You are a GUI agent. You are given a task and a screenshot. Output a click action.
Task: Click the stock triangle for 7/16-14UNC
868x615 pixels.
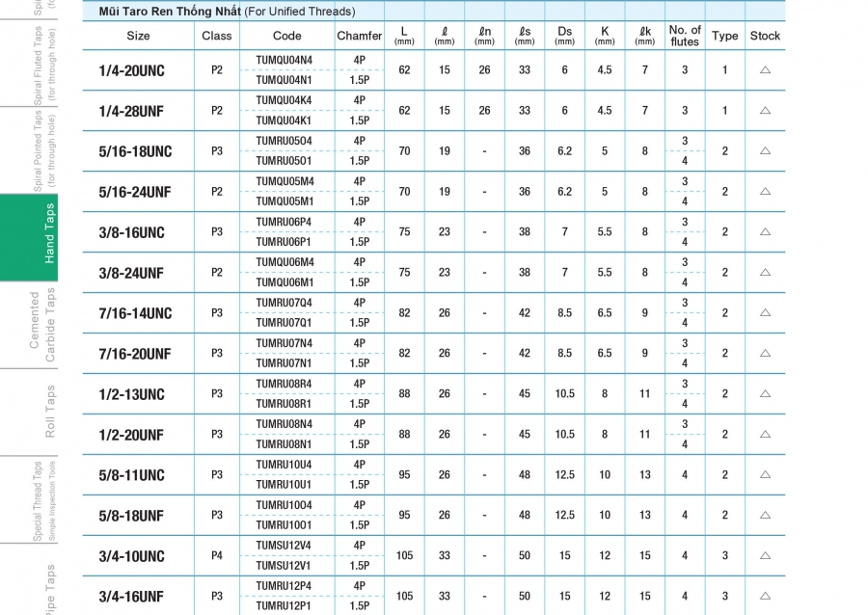click(x=765, y=312)
